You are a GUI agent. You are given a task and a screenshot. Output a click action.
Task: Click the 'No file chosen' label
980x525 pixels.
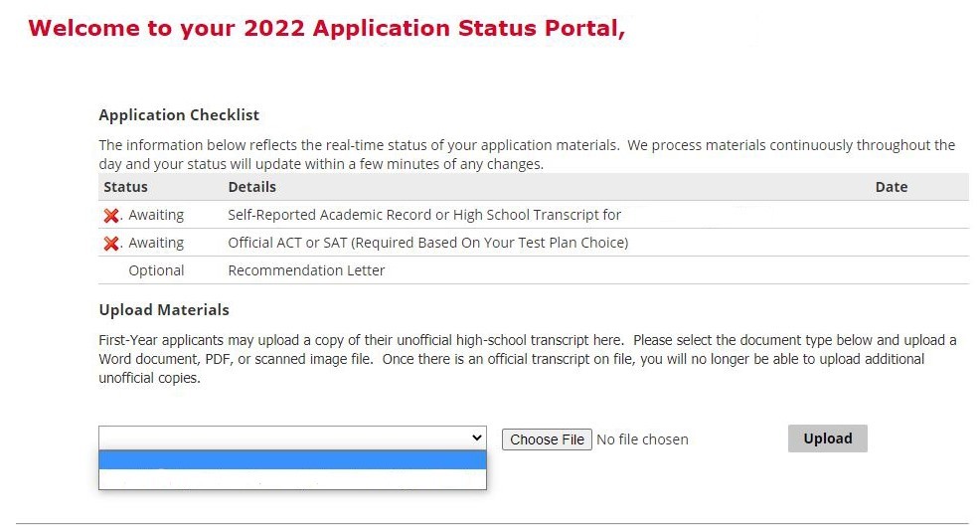[642, 439]
